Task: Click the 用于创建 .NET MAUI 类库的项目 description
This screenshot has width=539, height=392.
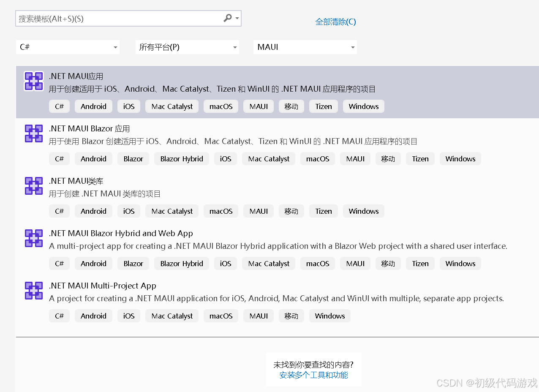Action: pyautogui.click(x=105, y=194)
